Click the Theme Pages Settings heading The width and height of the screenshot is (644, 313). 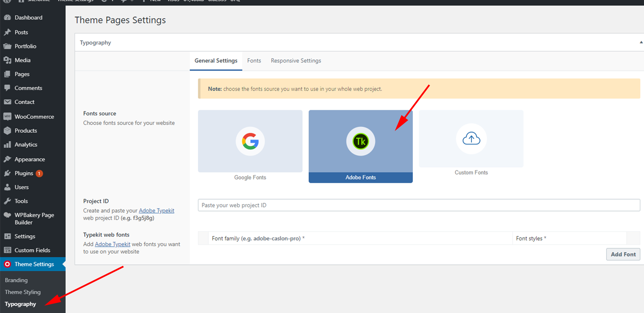click(120, 20)
